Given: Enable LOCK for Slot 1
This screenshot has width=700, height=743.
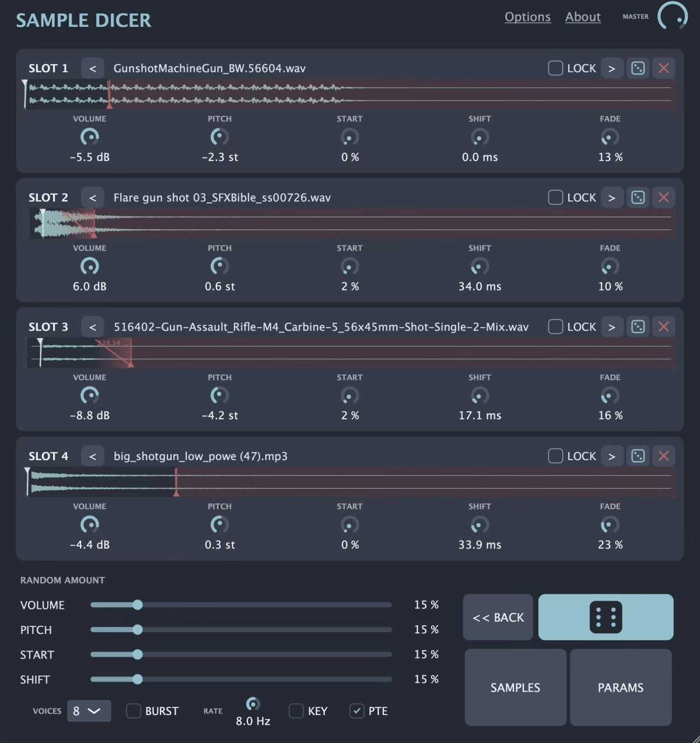Looking at the screenshot, I should pyautogui.click(x=555, y=68).
